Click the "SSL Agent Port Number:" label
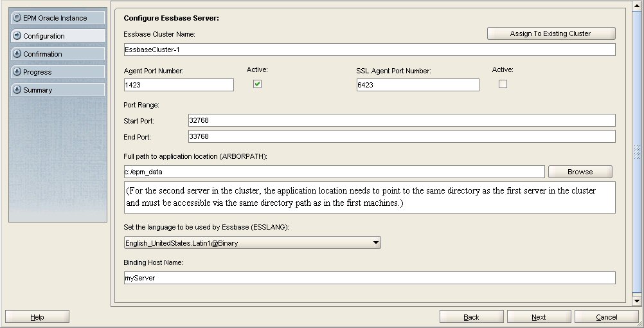This screenshot has width=644, height=328. click(393, 71)
